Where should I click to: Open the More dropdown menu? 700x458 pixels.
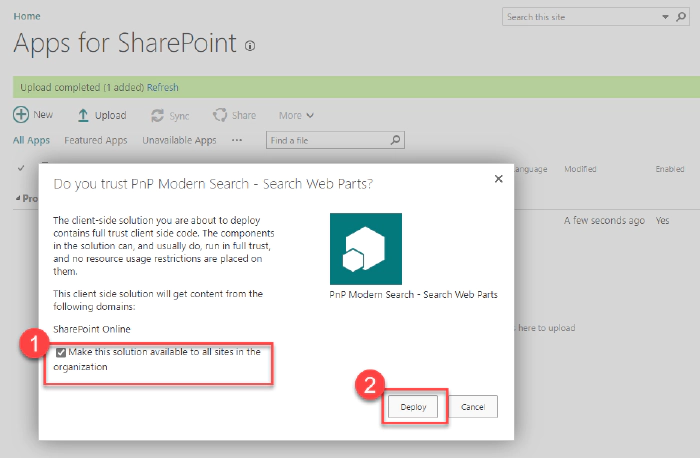(296, 116)
